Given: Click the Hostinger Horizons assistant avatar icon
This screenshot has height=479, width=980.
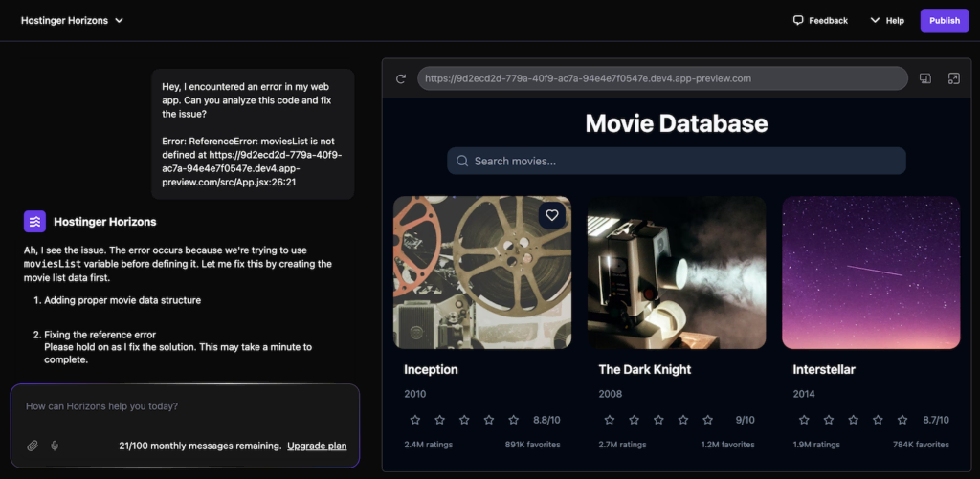Looking at the screenshot, I should (34, 222).
